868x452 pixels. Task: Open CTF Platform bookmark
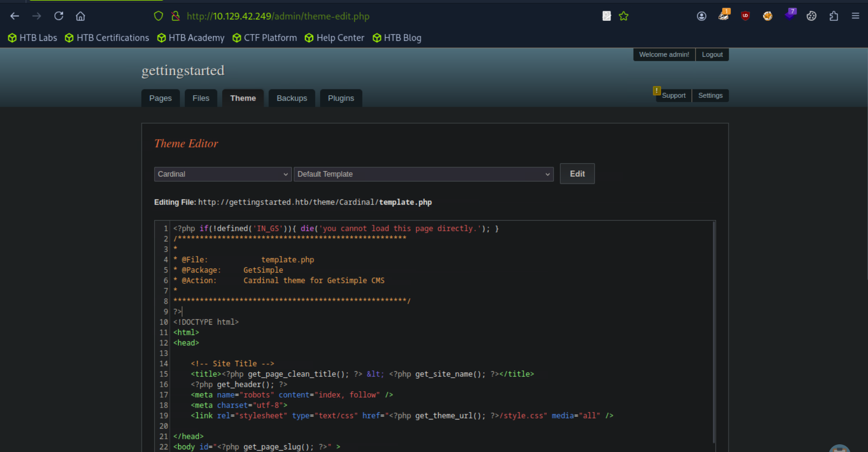[265, 38]
